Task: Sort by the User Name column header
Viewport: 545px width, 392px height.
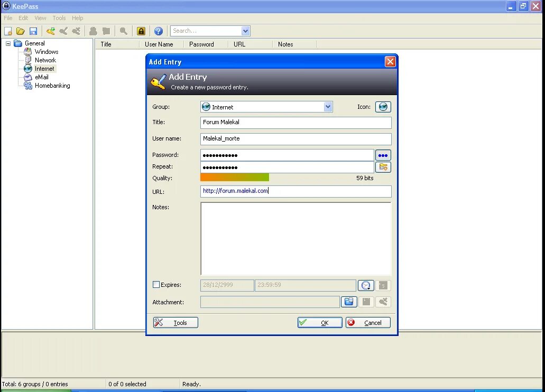Action: (162, 44)
